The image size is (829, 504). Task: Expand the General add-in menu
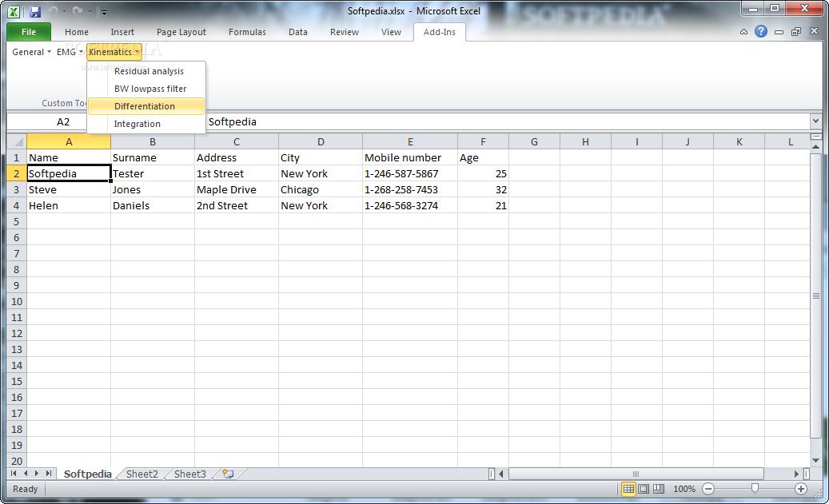click(x=32, y=52)
